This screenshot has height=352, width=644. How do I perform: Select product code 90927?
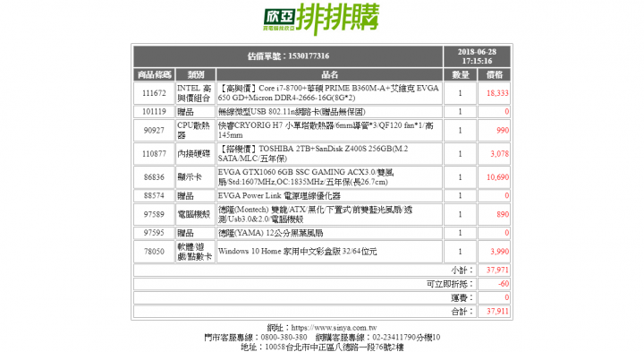click(x=154, y=131)
